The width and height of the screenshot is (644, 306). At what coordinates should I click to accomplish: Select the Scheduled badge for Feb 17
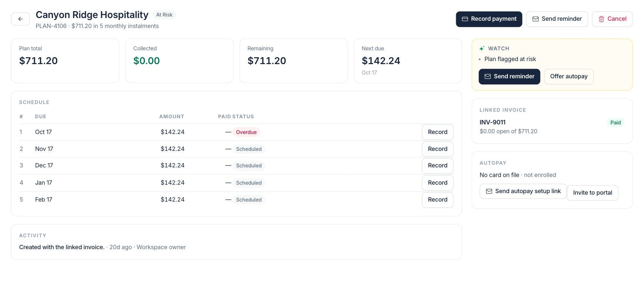(249, 200)
